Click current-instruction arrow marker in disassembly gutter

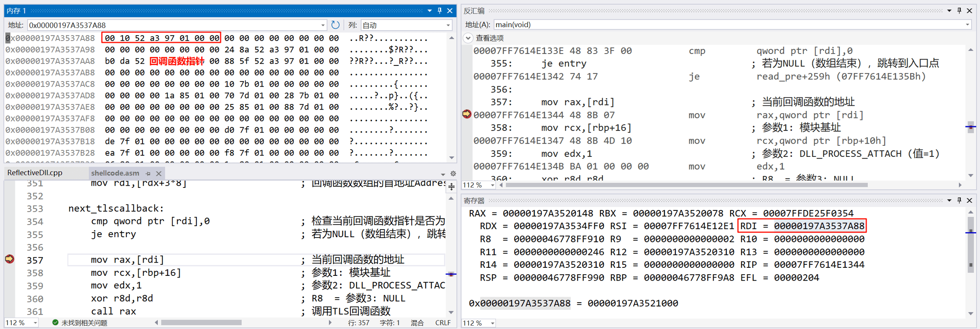coord(467,114)
